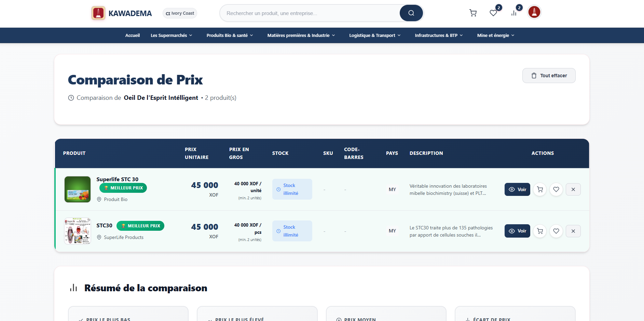Remove STC30 from comparison with X button

pyautogui.click(x=573, y=231)
